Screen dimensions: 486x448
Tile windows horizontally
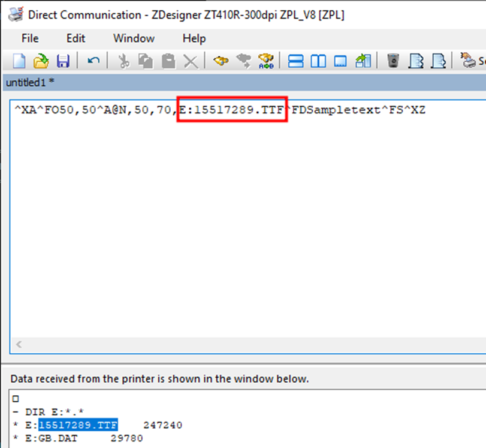click(x=296, y=61)
